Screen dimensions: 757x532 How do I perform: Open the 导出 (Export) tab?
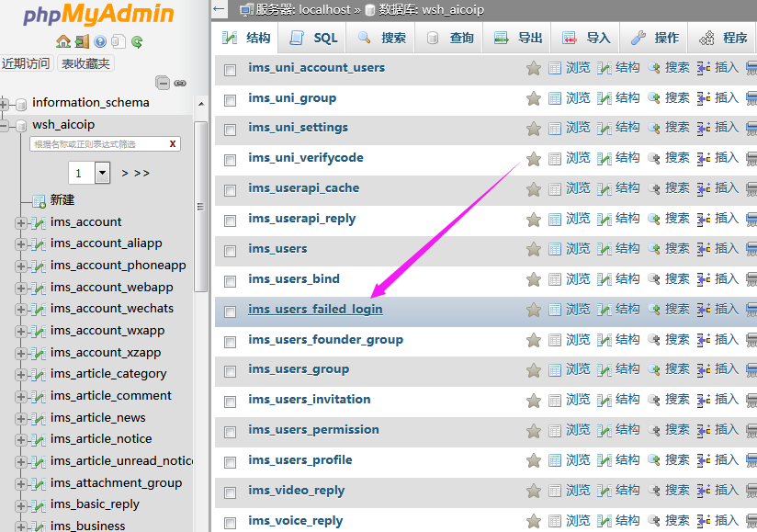click(x=518, y=38)
